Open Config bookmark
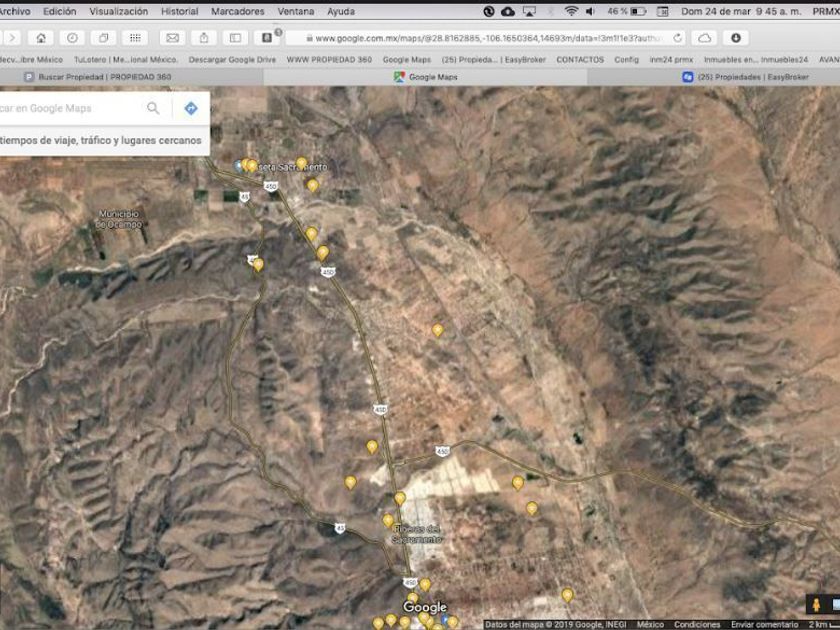Screen dimensions: 840x630 pos(626,59)
